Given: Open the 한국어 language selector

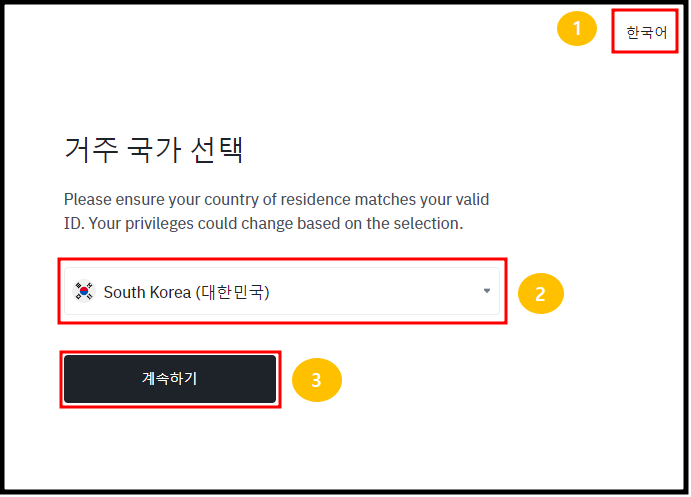Looking at the screenshot, I should pos(645,32).
